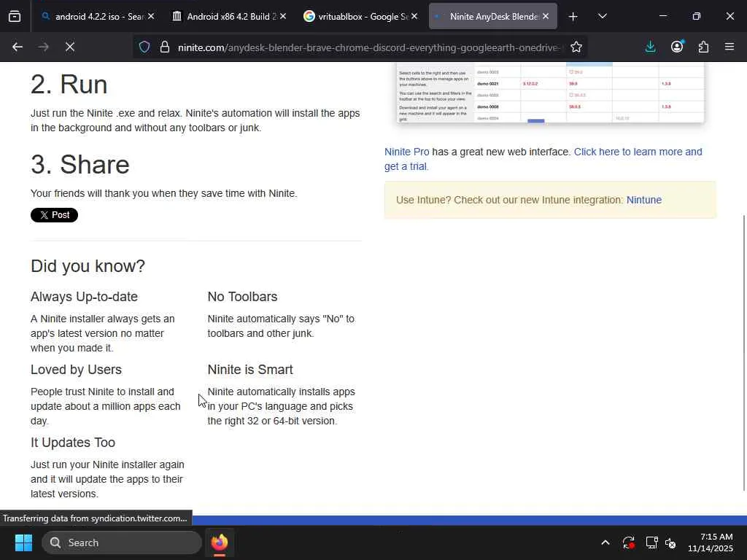Image resolution: width=747 pixels, height=560 pixels.
Task: Open the Firefox account icon
Action: (x=677, y=47)
